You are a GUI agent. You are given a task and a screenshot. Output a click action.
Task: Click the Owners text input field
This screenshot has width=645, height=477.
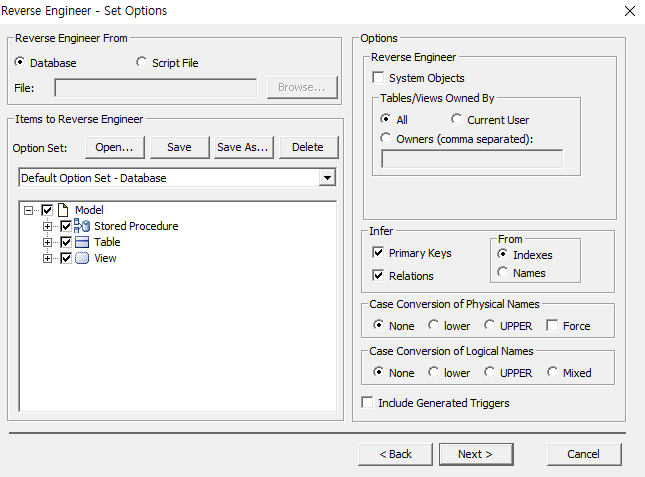pyautogui.click(x=472, y=159)
